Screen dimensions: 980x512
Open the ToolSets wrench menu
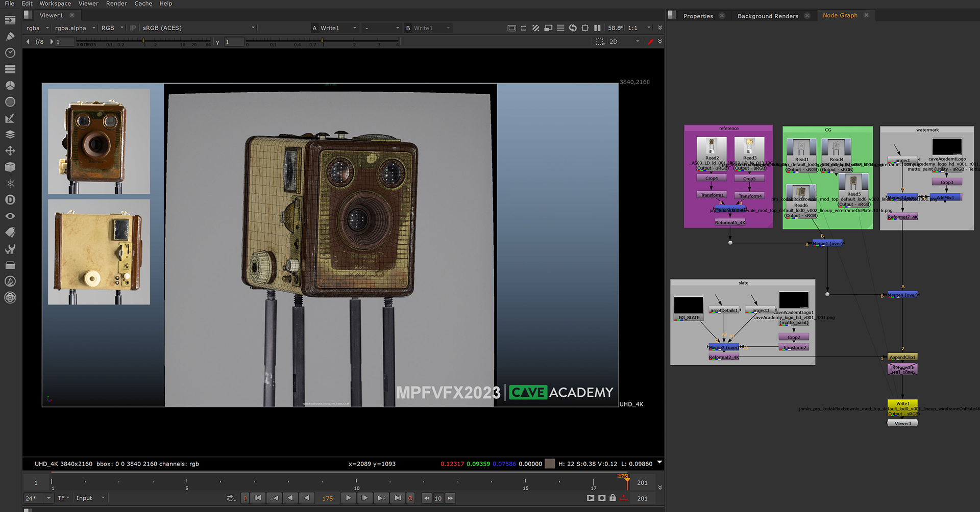10,249
